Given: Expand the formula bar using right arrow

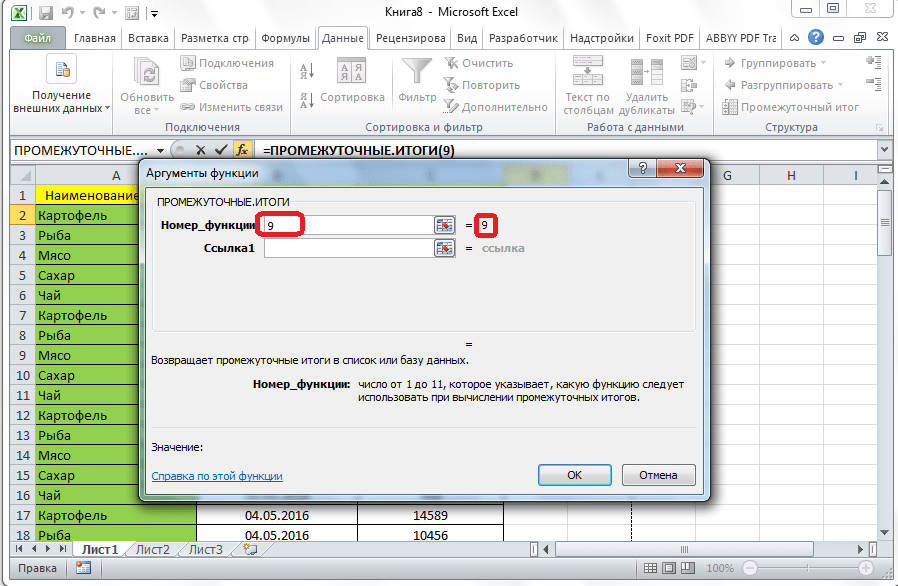Looking at the screenshot, I should [x=884, y=149].
